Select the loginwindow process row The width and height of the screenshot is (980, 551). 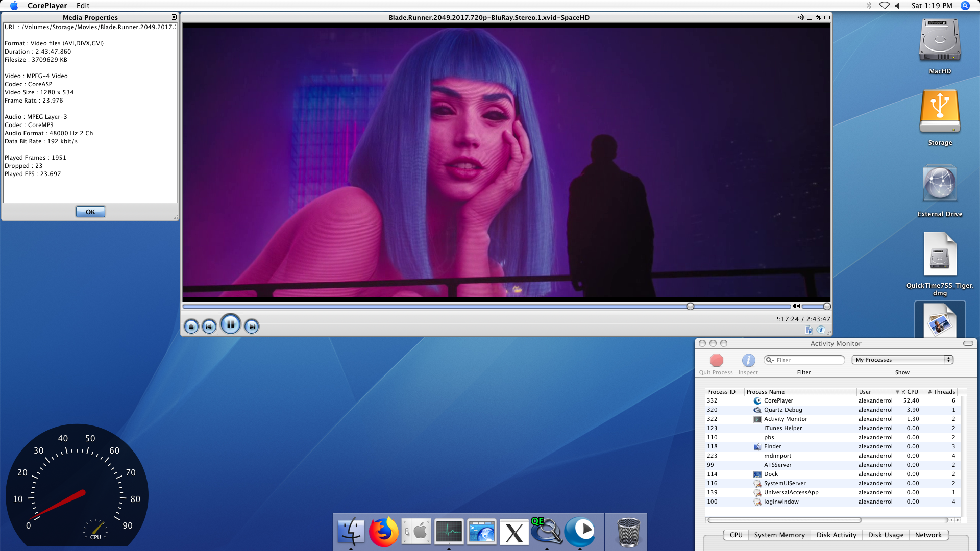[832, 502]
